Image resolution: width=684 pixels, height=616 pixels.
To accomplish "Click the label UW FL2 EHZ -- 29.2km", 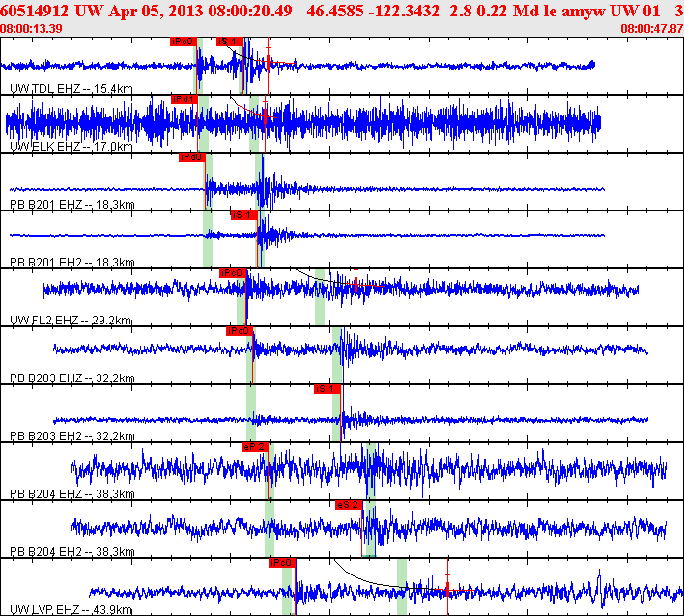I will 71,321.
